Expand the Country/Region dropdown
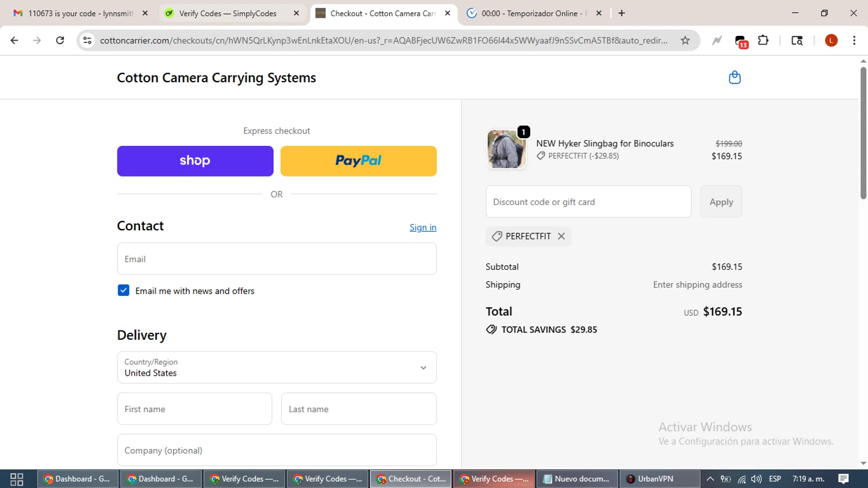Image resolution: width=868 pixels, height=488 pixels. tap(277, 368)
